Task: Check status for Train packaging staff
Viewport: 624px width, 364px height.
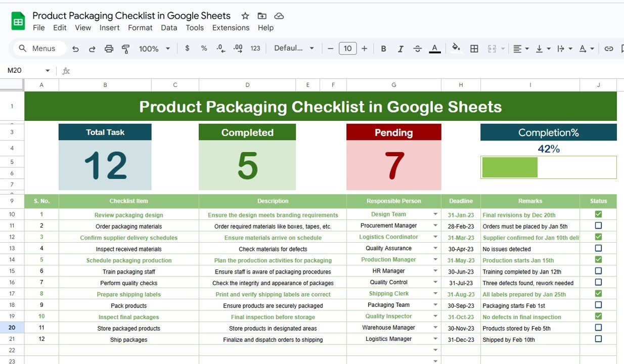Action: [598, 271]
